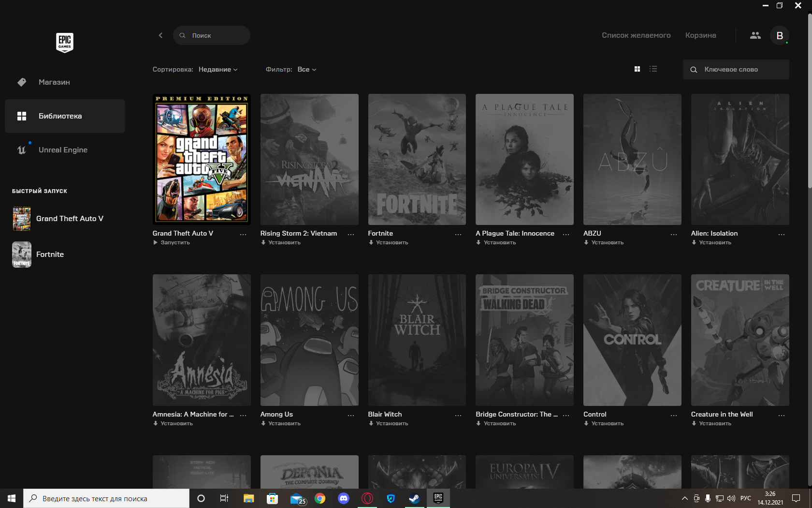Switch to list view

653,69
